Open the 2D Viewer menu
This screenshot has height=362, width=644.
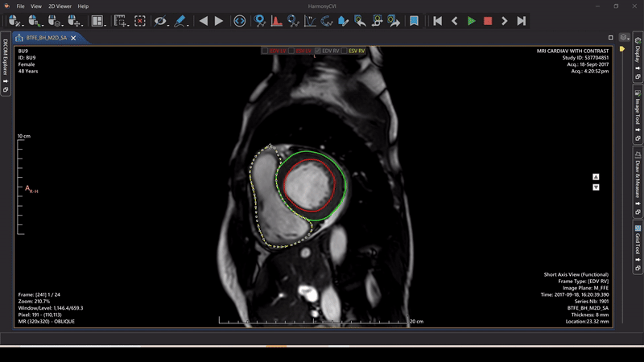(x=60, y=6)
